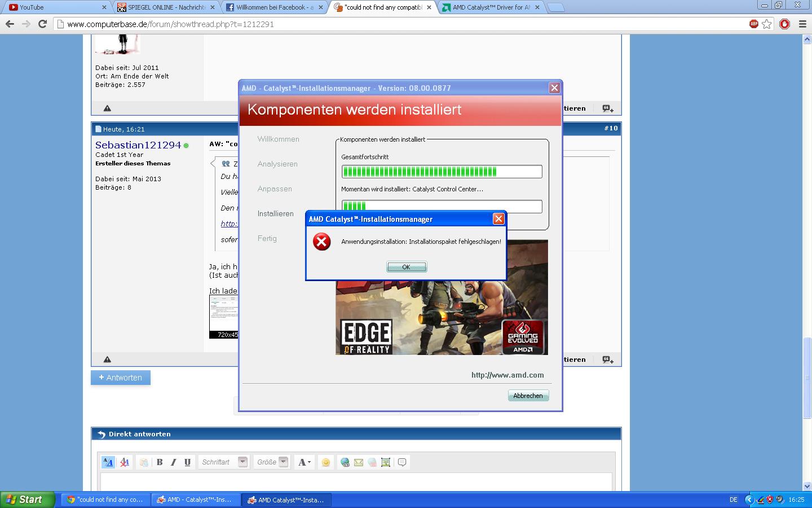Toggle italic formatting in the reply editor
Image resolution: width=812 pixels, height=508 pixels.
174,462
